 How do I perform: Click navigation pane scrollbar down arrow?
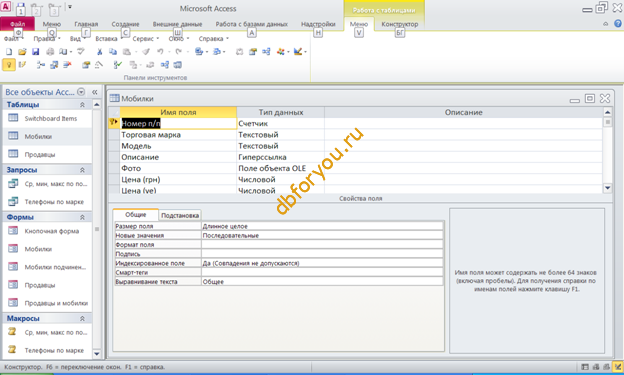[97, 353]
